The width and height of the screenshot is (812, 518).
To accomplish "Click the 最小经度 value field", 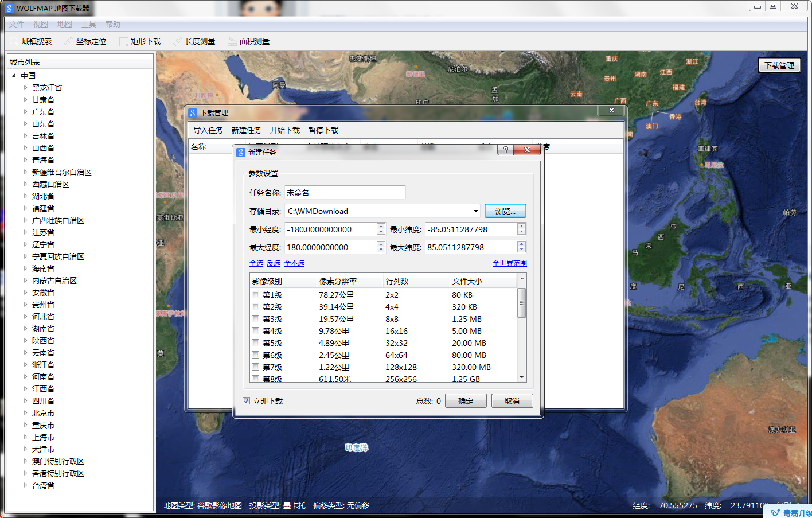I will (x=331, y=229).
